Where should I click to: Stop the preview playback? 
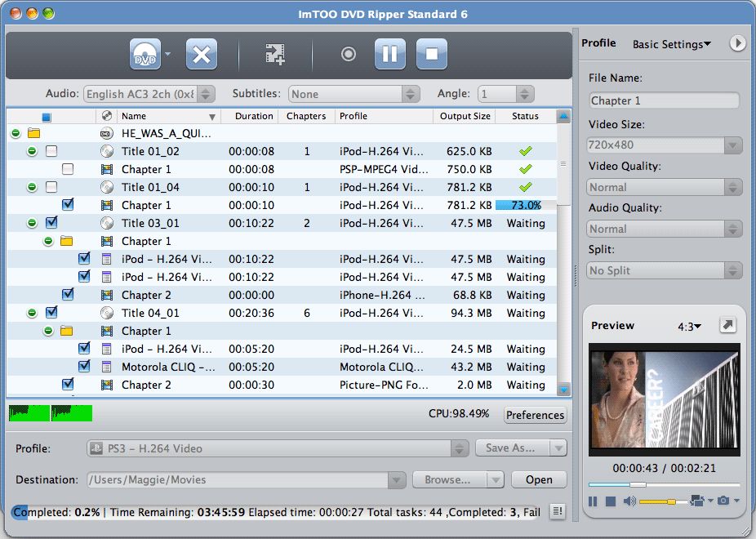coord(611,501)
